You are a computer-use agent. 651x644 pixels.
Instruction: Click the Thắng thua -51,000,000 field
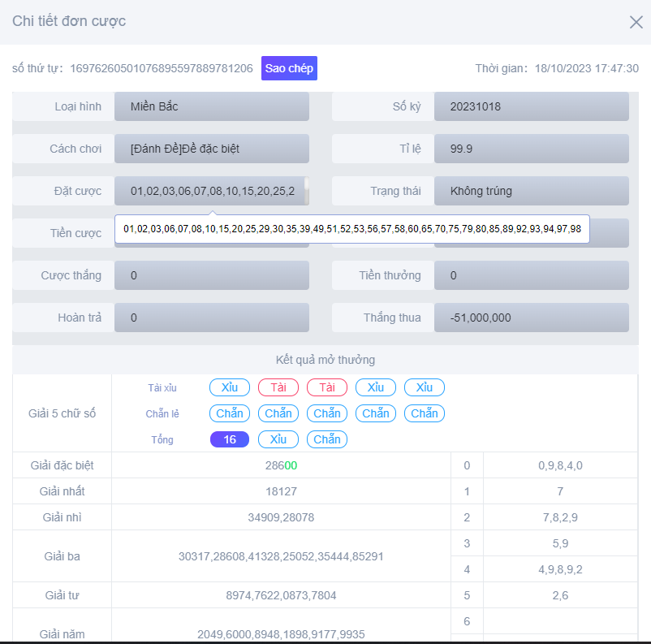tap(531, 318)
